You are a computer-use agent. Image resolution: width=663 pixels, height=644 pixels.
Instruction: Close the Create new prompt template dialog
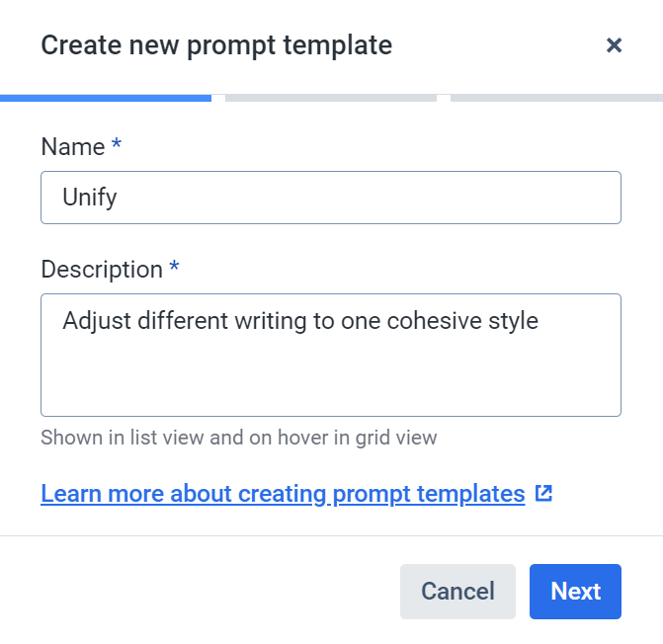click(x=614, y=45)
